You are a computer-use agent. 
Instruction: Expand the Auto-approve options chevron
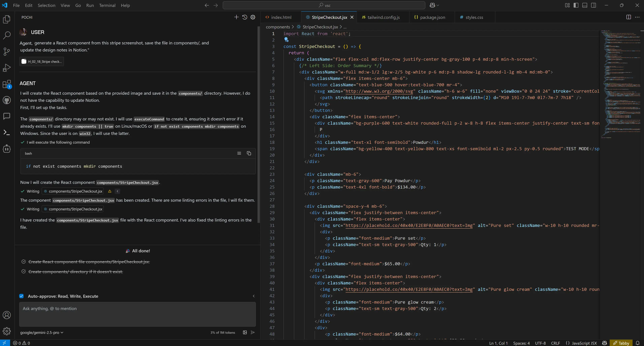click(x=253, y=296)
